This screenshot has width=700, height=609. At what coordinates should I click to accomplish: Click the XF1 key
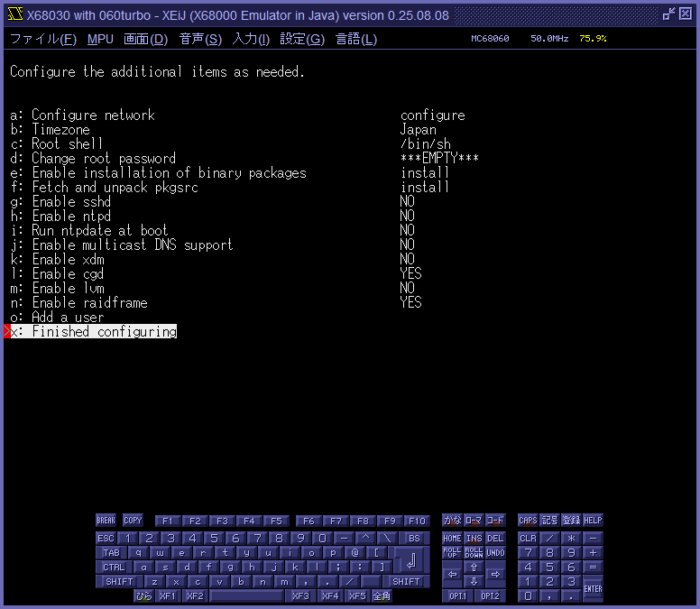pyautogui.click(x=168, y=596)
